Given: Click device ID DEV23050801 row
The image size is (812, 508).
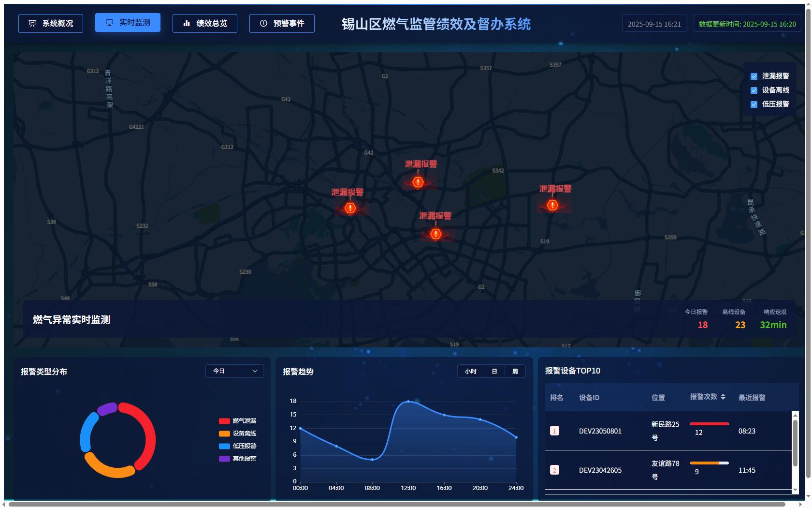Looking at the screenshot, I should coord(600,431).
